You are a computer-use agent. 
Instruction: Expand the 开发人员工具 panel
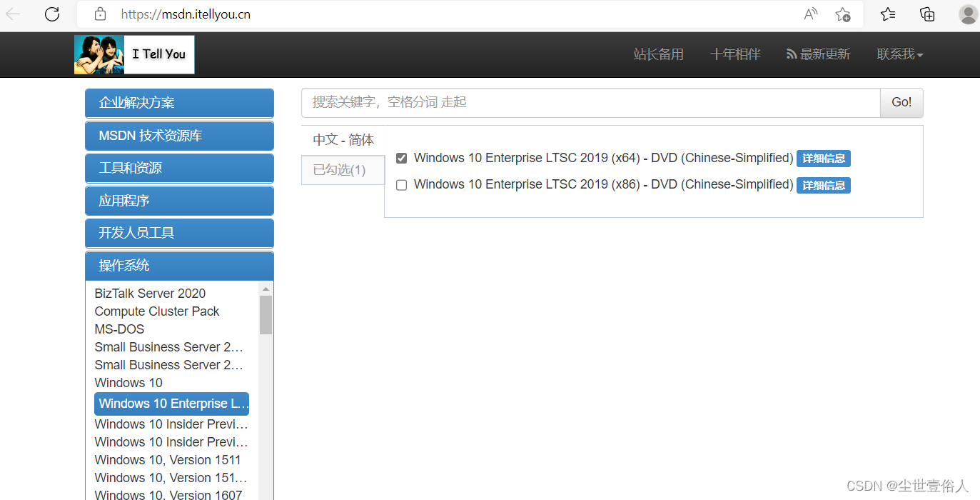pos(179,233)
